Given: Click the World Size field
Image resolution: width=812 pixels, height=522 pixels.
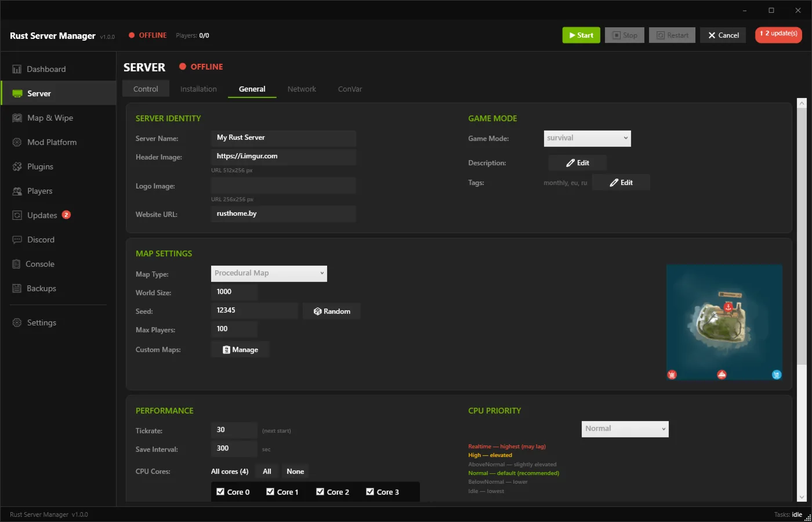Looking at the screenshot, I should (x=234, y=292).
